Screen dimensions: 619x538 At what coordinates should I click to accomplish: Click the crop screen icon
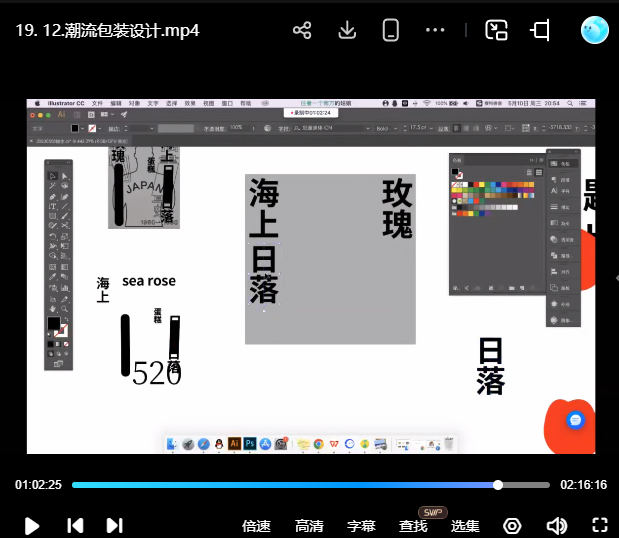pos(541,30)
